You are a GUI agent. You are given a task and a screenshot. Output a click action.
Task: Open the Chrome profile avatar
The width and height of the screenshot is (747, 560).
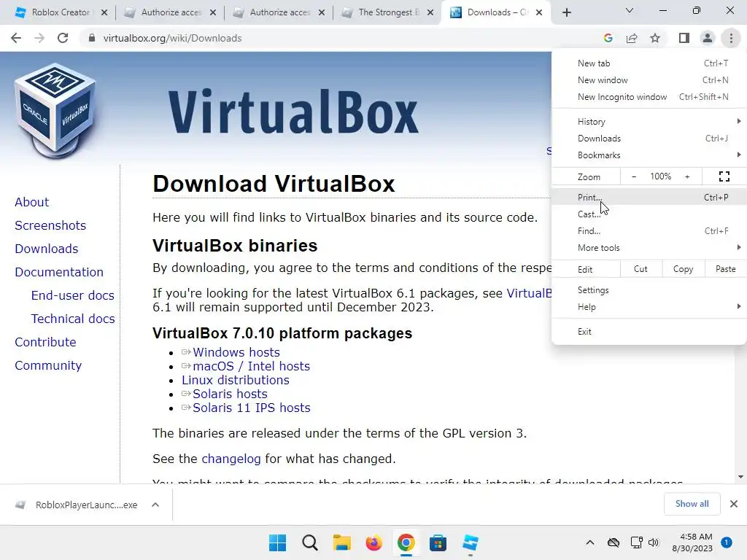click(708, 38)
